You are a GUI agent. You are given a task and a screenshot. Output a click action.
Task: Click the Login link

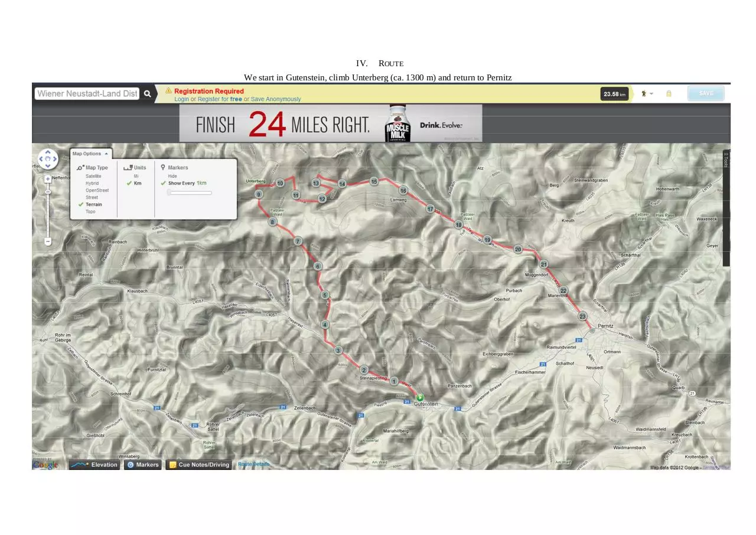pos(182,99)
